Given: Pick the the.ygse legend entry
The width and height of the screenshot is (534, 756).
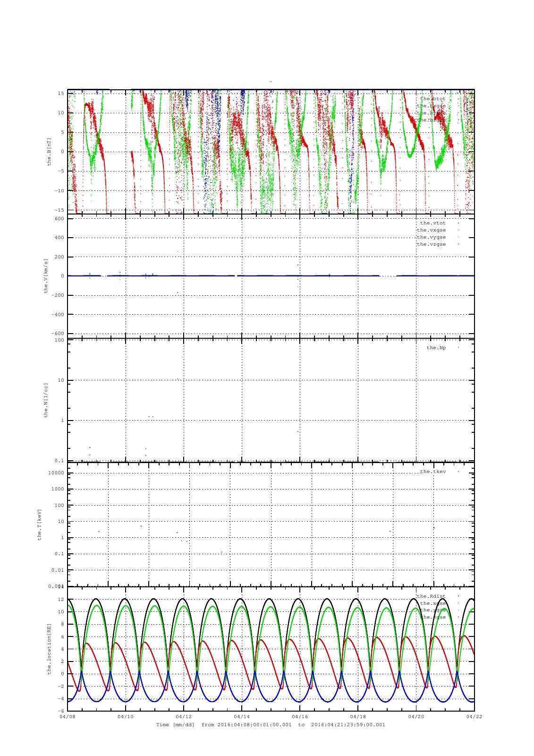Looking at the screenshot, I should (x=432, y=610).
